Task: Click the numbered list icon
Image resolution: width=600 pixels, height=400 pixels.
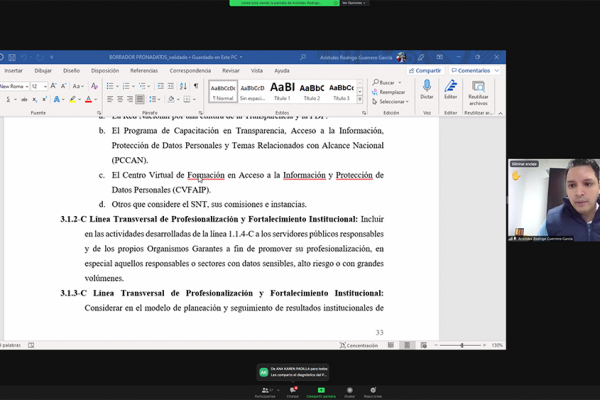Action: tap(126, 86)
